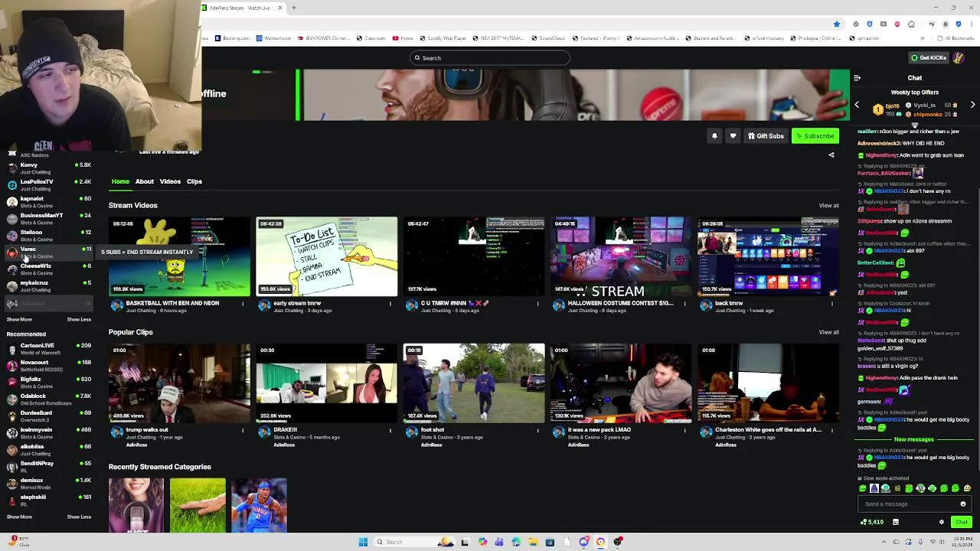Open a new browser tab with plus
Screen dimensions: 980x551
point(294,8)
